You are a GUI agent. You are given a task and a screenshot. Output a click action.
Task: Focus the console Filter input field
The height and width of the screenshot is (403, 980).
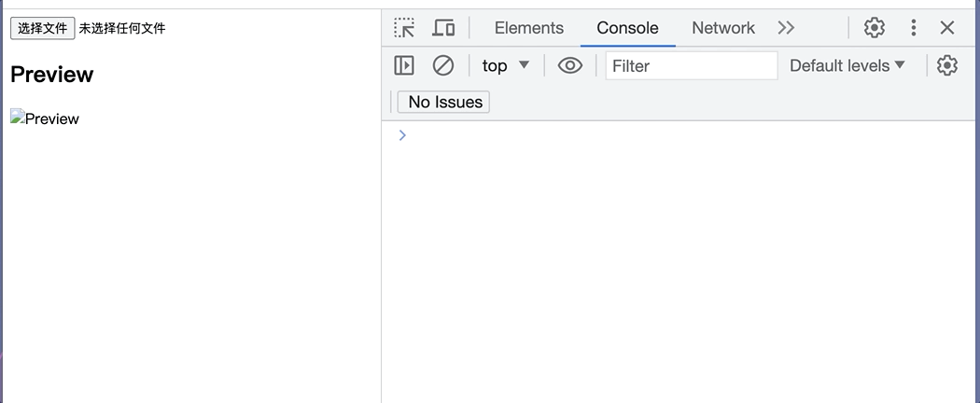692,65
